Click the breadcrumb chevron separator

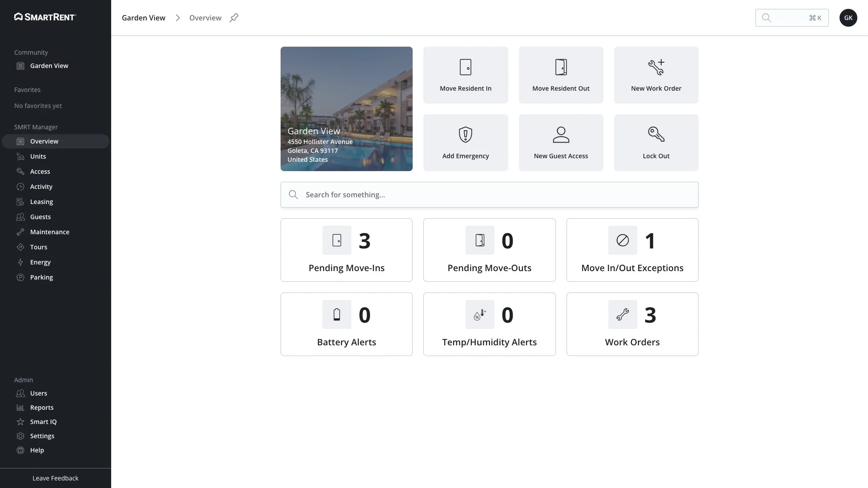click(177, 18)
